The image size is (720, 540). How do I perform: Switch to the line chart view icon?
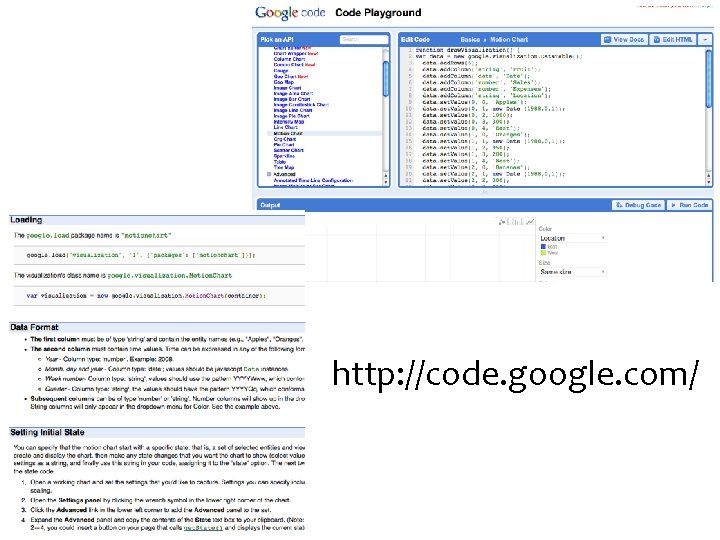[x=529, y=222]
